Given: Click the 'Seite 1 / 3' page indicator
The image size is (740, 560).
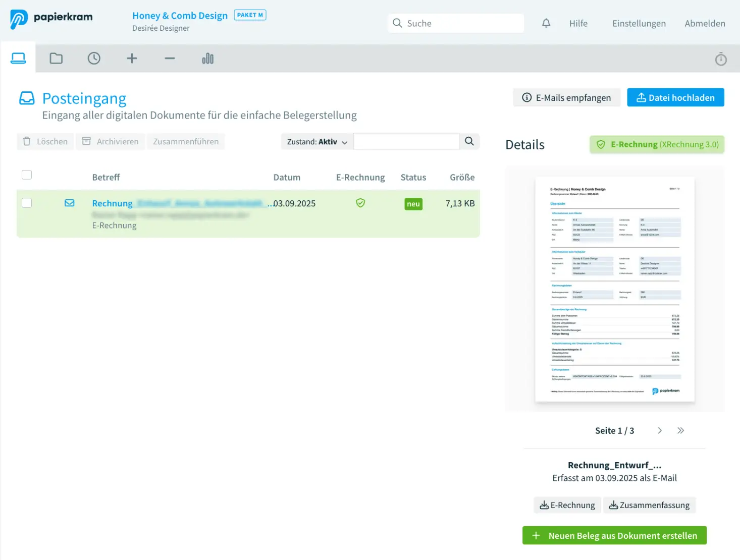Looking at the screenshot, I should 614,430.
